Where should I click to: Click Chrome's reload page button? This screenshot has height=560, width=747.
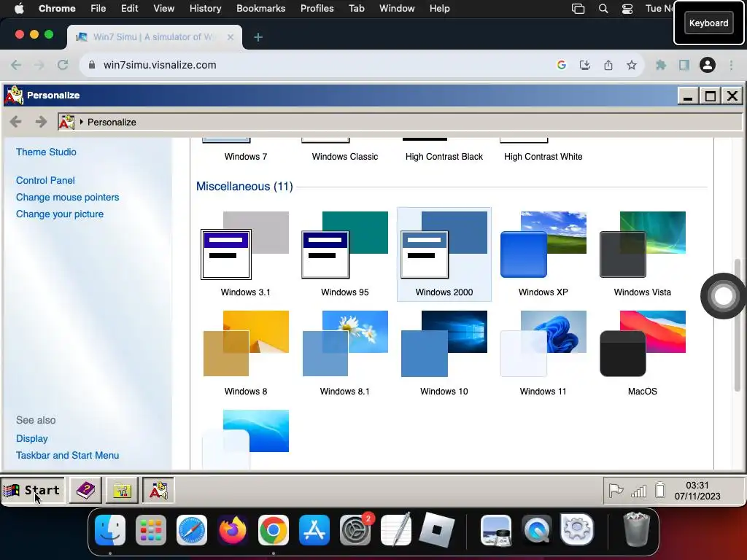coord(63,65)
